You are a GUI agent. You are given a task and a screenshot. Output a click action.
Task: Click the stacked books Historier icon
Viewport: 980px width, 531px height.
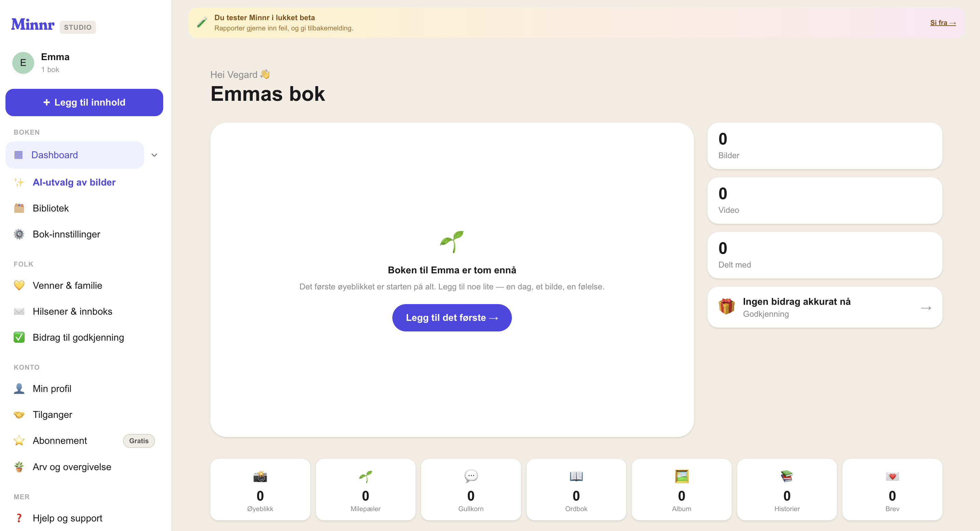[x=787, y=477]
